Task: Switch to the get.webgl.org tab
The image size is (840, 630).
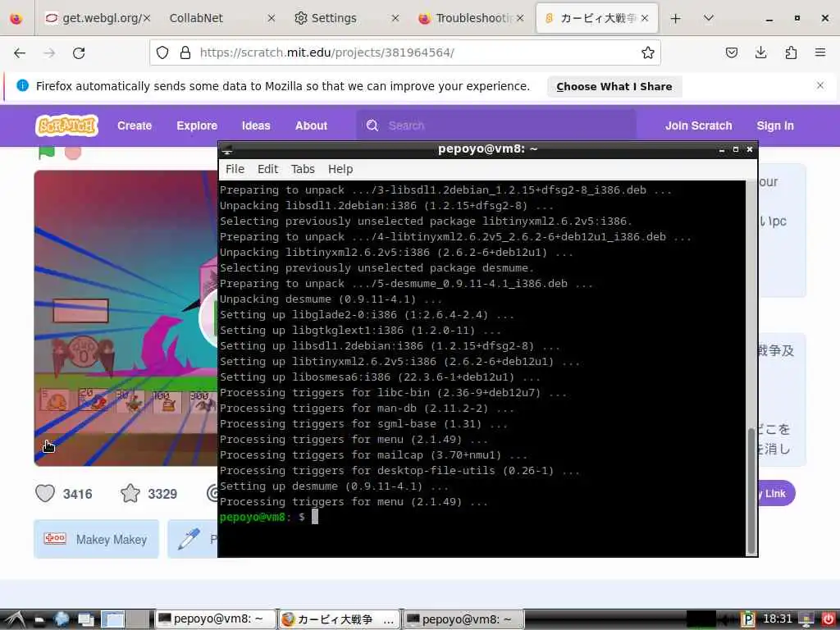Action: [97, 18]
